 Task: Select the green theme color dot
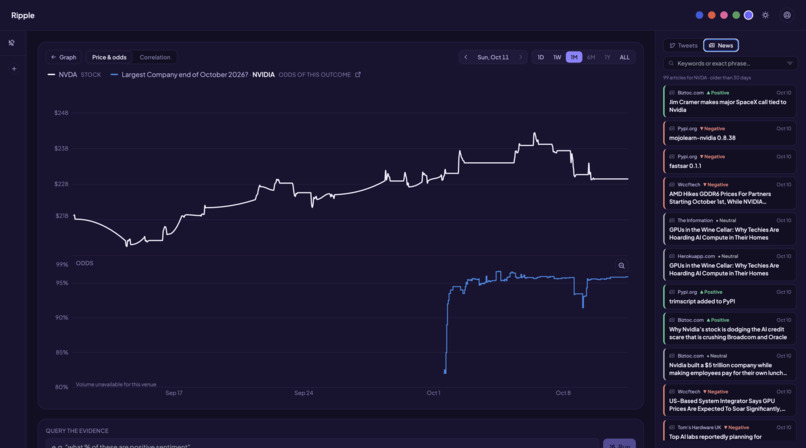pyautogui.click(x=736, y=15)
